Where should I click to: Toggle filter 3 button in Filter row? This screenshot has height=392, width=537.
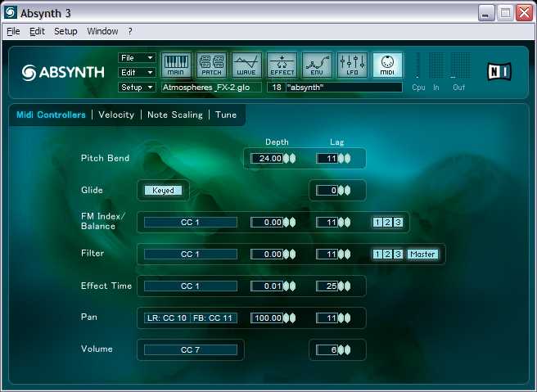coord(398,254)
